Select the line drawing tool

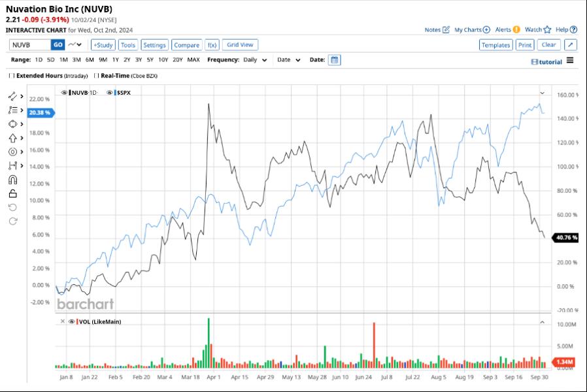coord(12,96)
